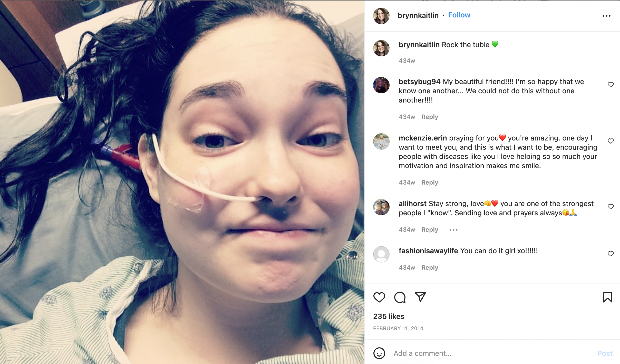Save the post with the bookmark icon
Viewport: 620px width, 364px height.
pos(607,297)
